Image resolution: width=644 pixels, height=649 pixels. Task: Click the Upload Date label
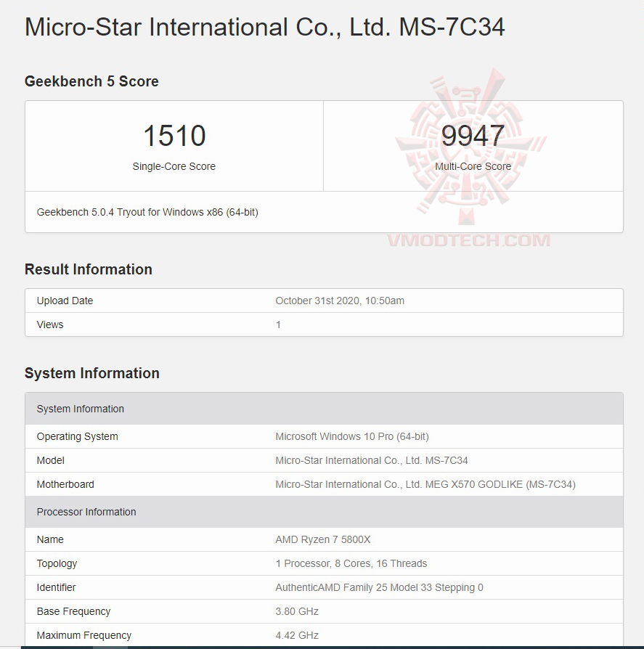click(65, 301)
